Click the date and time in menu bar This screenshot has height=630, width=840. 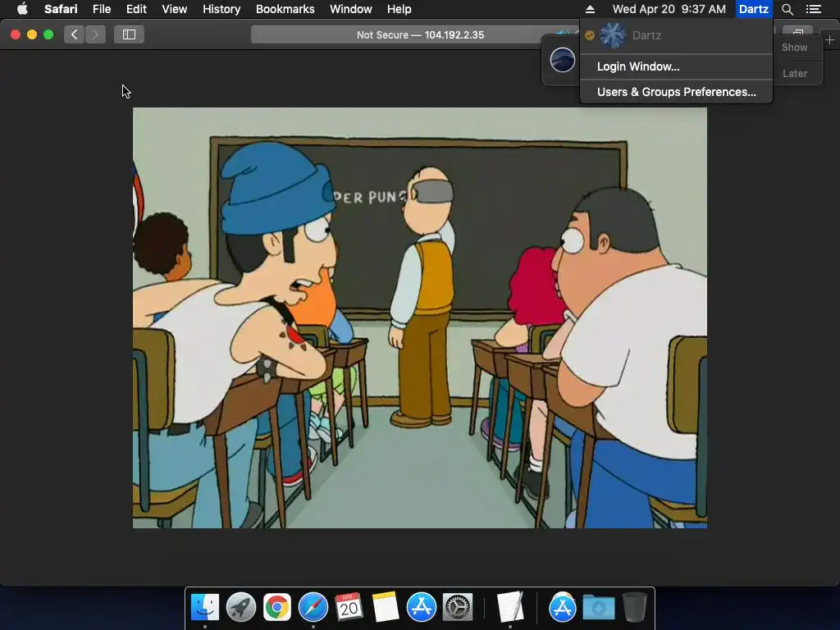coord(669,9)
